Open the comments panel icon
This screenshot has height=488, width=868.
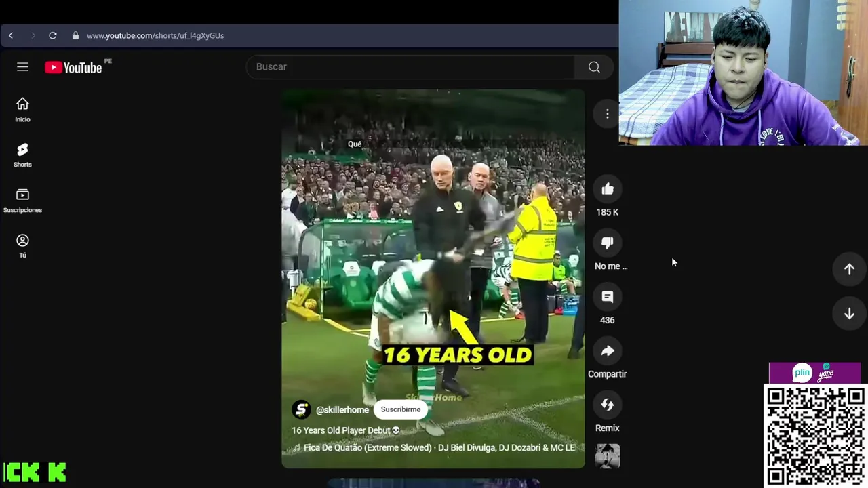(608, 297)
